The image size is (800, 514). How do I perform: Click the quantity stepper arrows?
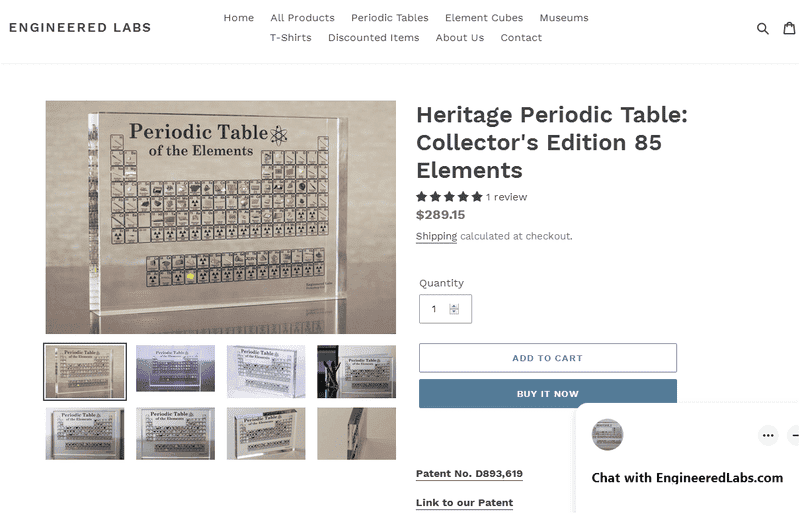(454, 309)
